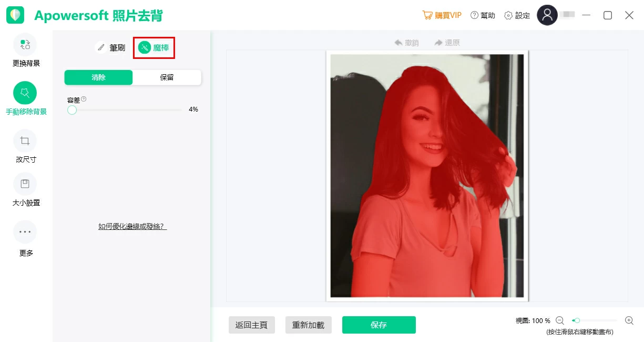Open the 設定 settings menu
The width and height of the screenshot is (644, 342).
(x=517, y=15)
